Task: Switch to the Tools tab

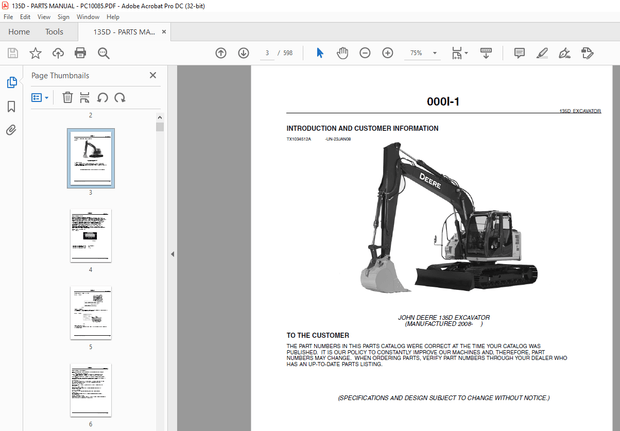Action: click(54, 32)
